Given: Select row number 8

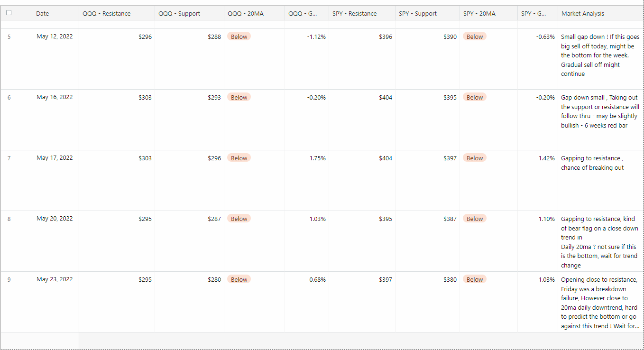Looking at the screenshot, I should pyautogui.click(x=9, y=219).
